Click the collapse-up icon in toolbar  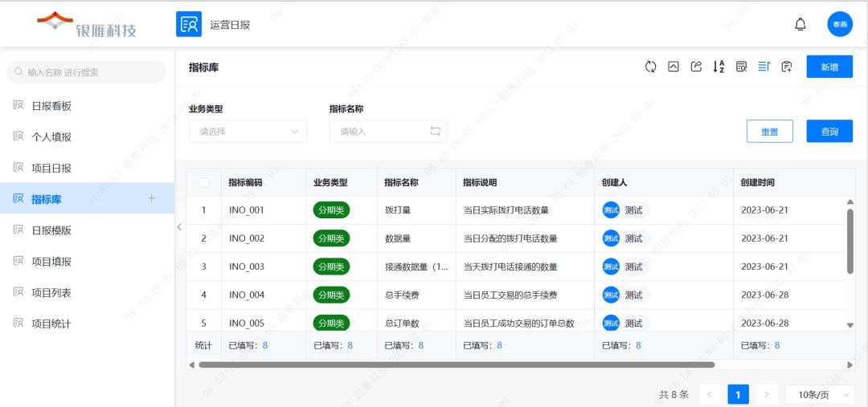click(674, 67)
